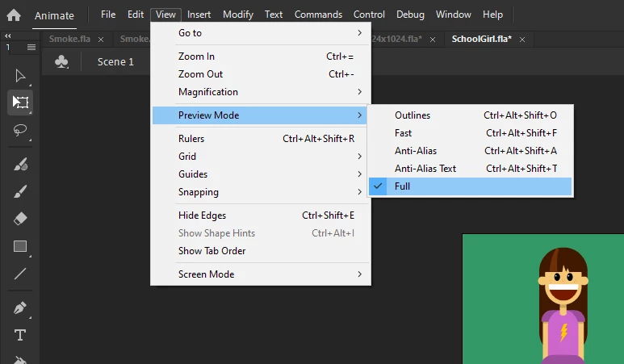The height and width of the screenshot is (364, 624).
Task: Open the Debug menu
Action: (410, 15)
